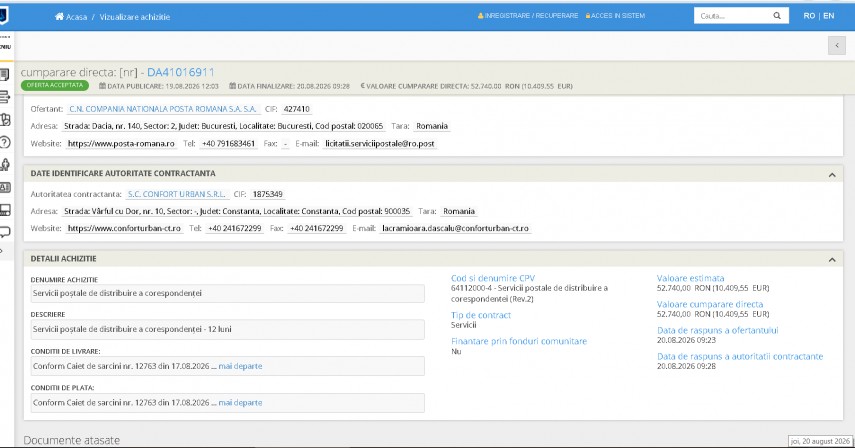Open the sidebar person icon

pos(5,165)
